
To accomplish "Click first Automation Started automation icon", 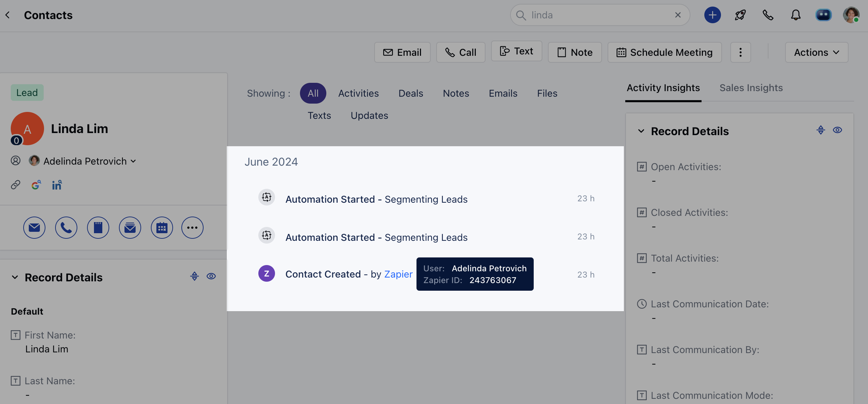I will [x=267, y=197].
